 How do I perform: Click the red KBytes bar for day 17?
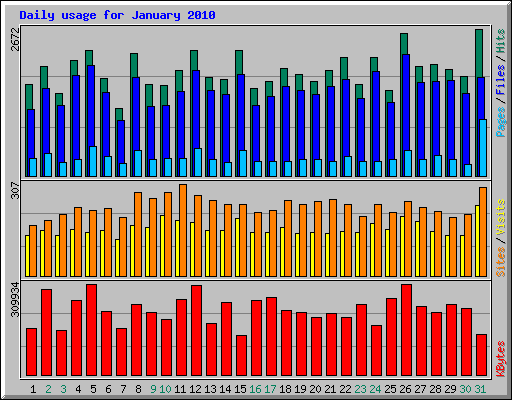[x=272, y=337]
